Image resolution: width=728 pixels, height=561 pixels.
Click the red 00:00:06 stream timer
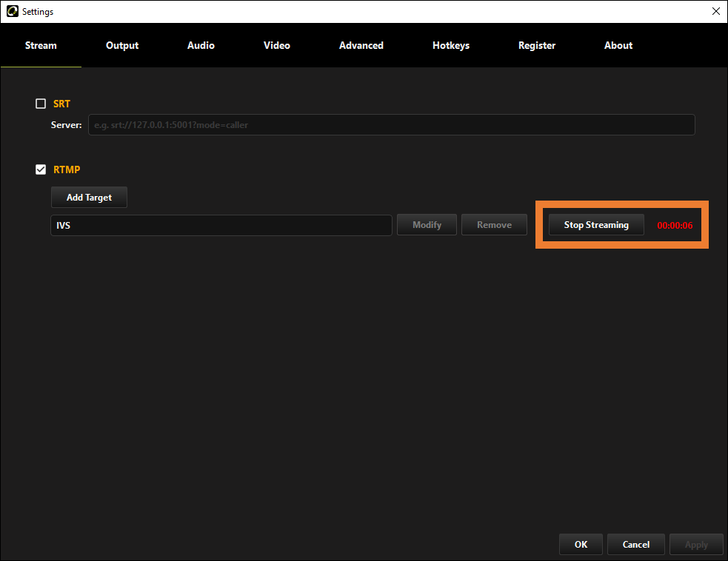(675, 226)
